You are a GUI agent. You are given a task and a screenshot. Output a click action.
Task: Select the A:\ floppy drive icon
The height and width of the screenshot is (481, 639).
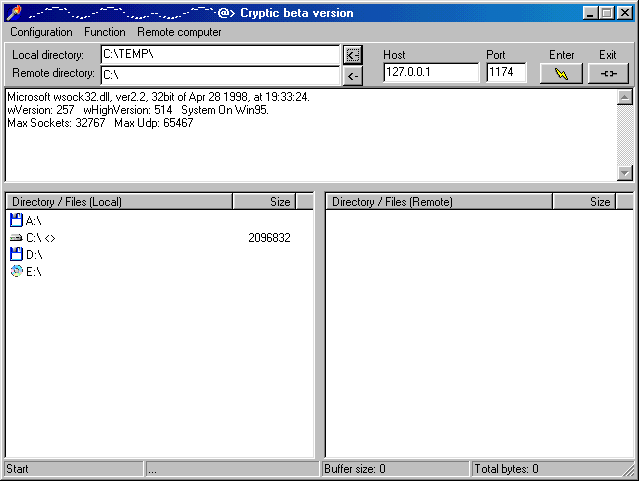click(16, 220)
